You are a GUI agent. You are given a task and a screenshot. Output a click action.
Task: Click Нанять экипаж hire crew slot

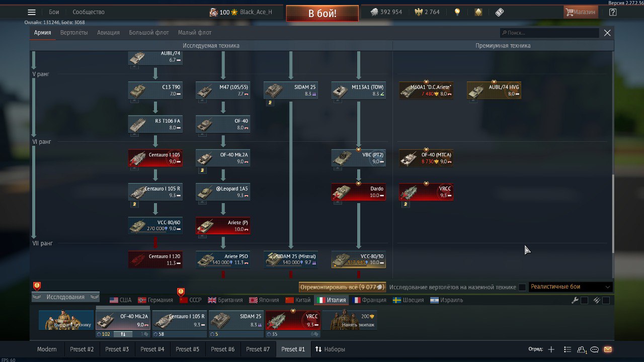(x=350, y=320)
